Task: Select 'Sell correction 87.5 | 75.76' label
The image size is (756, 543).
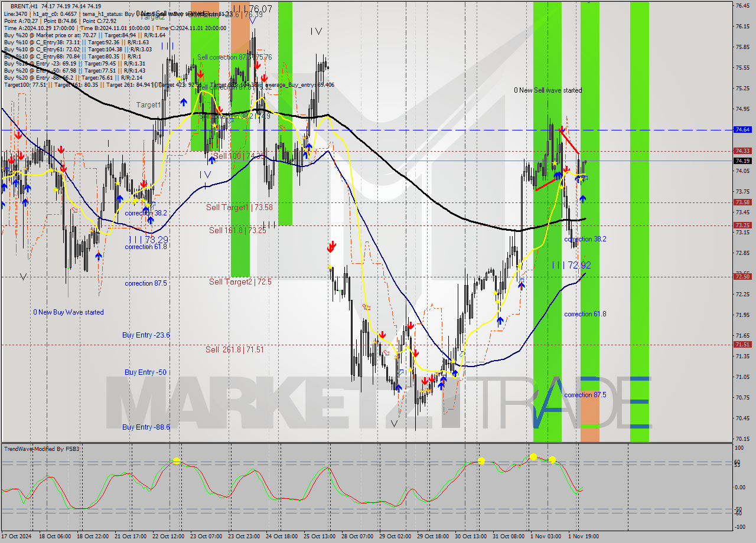Action: click(x=234, y=57)
